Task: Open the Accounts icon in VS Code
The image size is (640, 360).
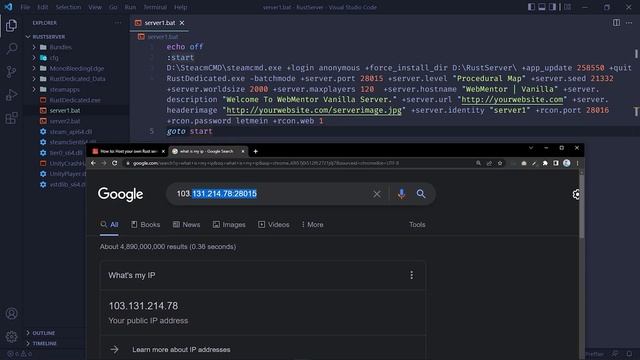Action: (x=11, y=313)
